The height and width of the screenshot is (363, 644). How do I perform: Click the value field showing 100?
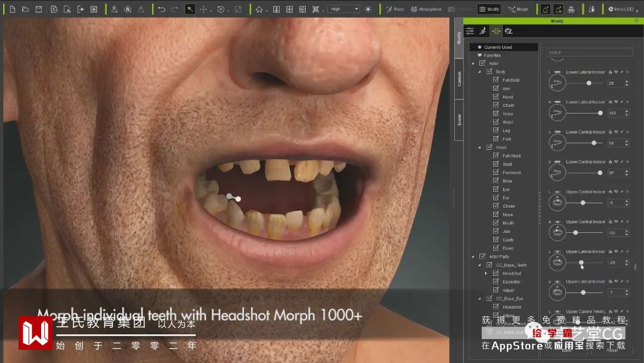click(615, 113)
